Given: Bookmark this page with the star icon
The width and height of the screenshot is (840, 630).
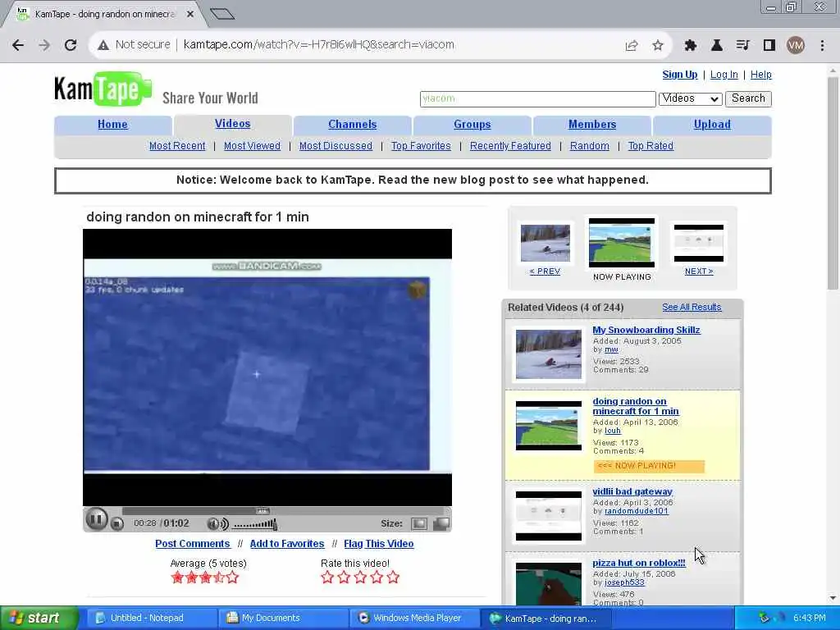Looking at the screenshot, I should [658, 45].
